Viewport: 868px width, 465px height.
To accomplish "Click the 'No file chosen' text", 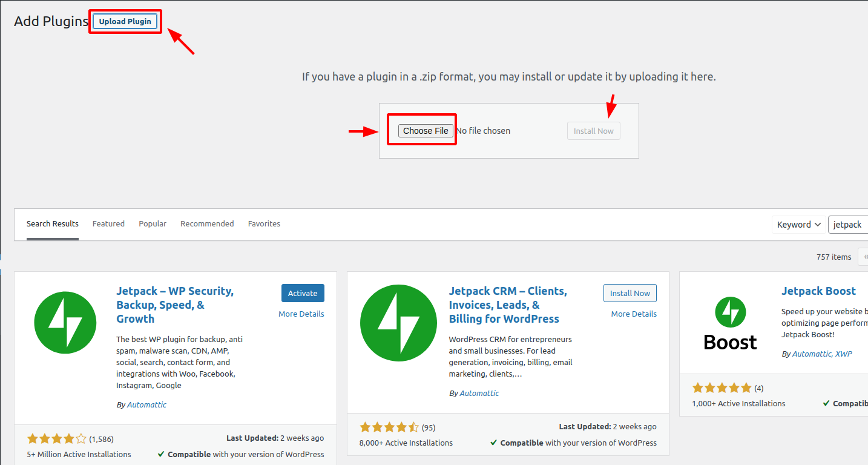I will pyautogui.click(x=483, y=131).
